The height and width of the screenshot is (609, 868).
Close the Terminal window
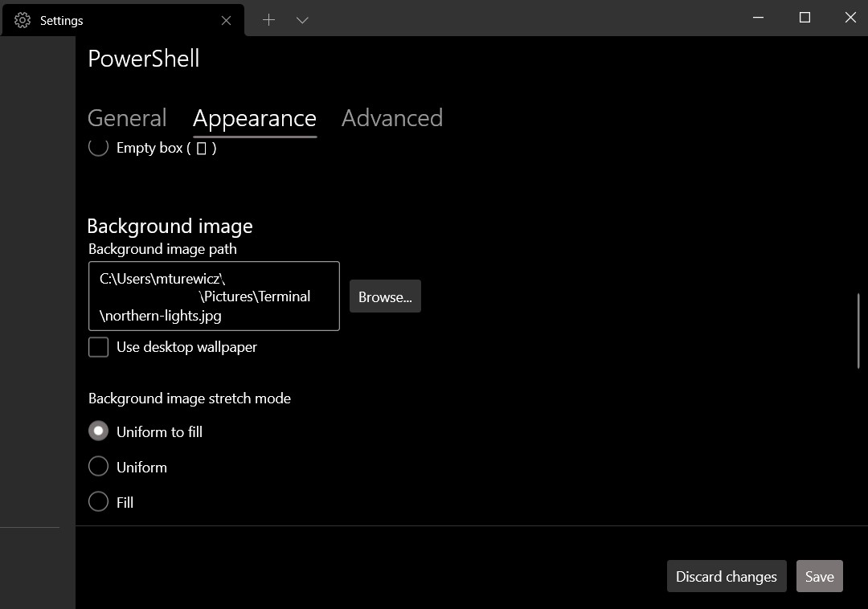point(851,18)
